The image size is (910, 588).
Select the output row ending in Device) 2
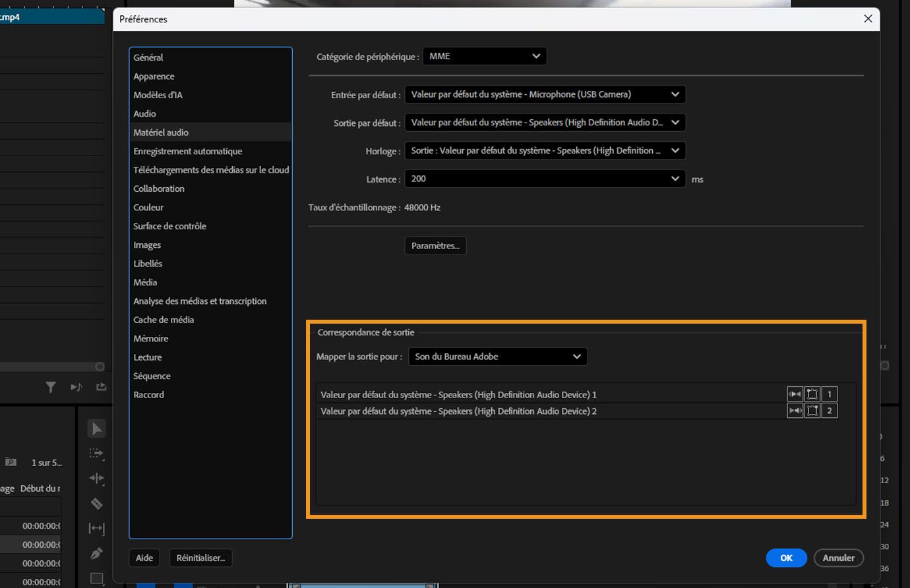[586, 411]
